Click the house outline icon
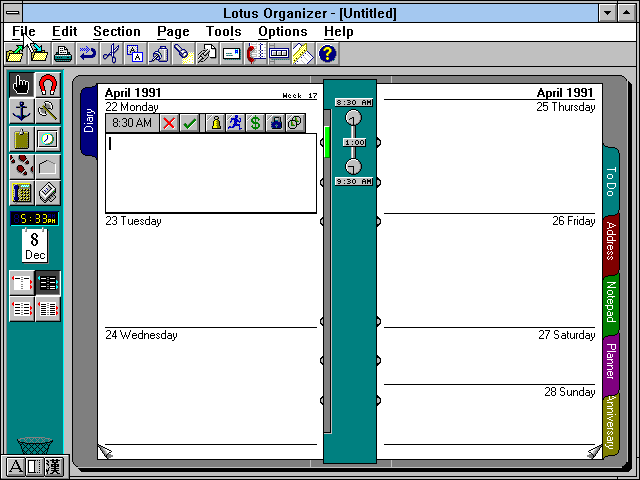 tap(48, 167)
